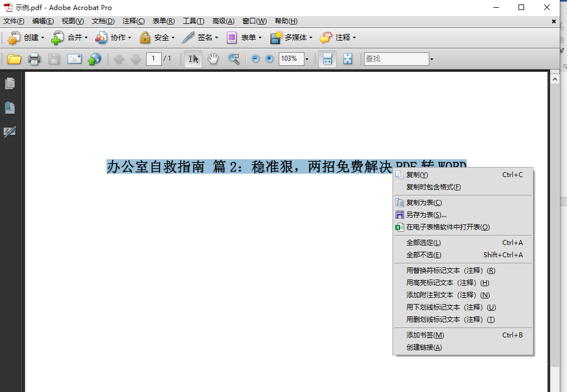Click the 创建 (Create) toolbar icon
The image size is (567, 392).
pos(14,37)
